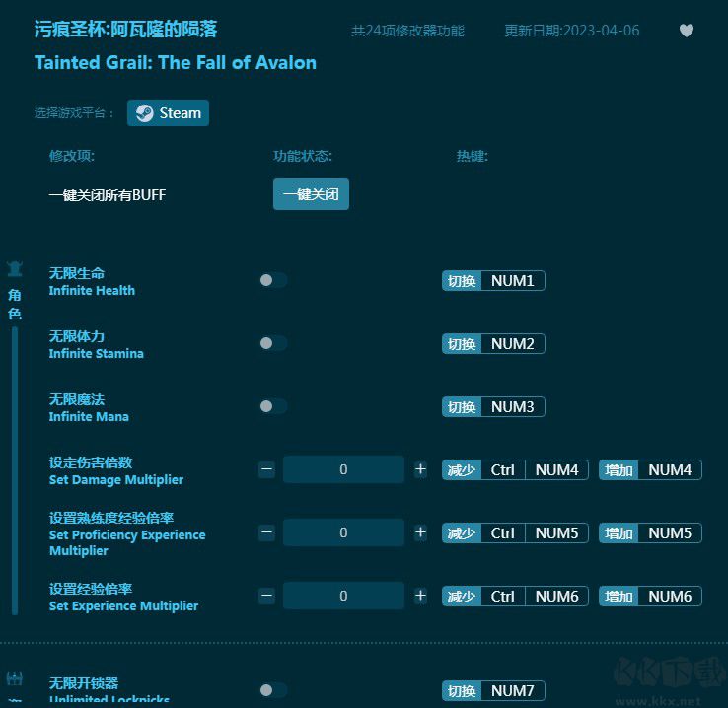
Task: Choose the Steam platform button
Action: point(168,112)
